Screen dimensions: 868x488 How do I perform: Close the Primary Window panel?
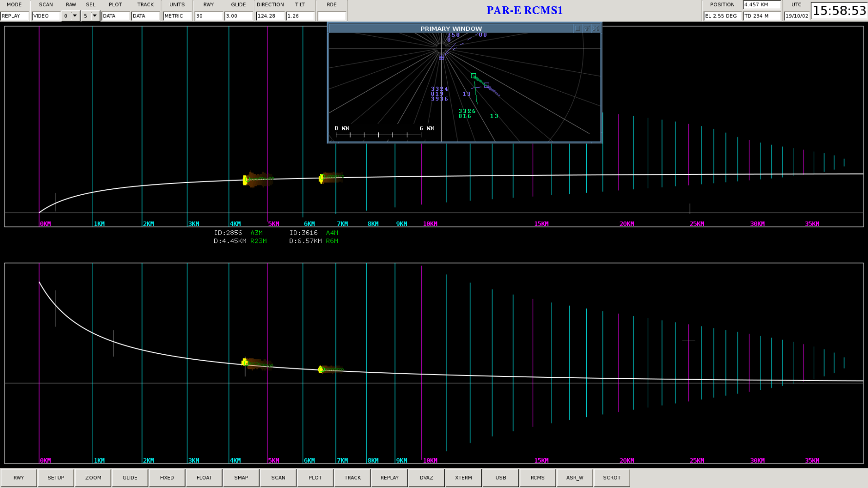click(x=596, y=28)
